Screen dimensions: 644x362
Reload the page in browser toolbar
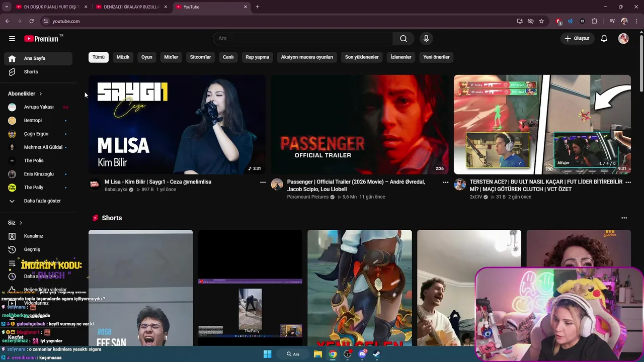tap(31, 21)
